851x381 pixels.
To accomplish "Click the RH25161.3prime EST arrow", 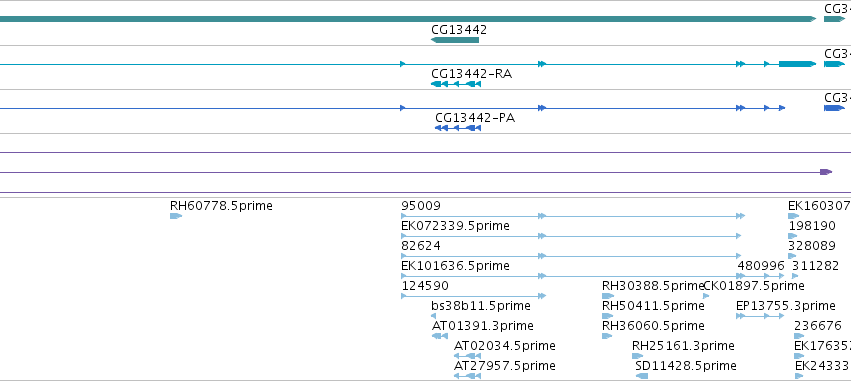I will point(637,356).
